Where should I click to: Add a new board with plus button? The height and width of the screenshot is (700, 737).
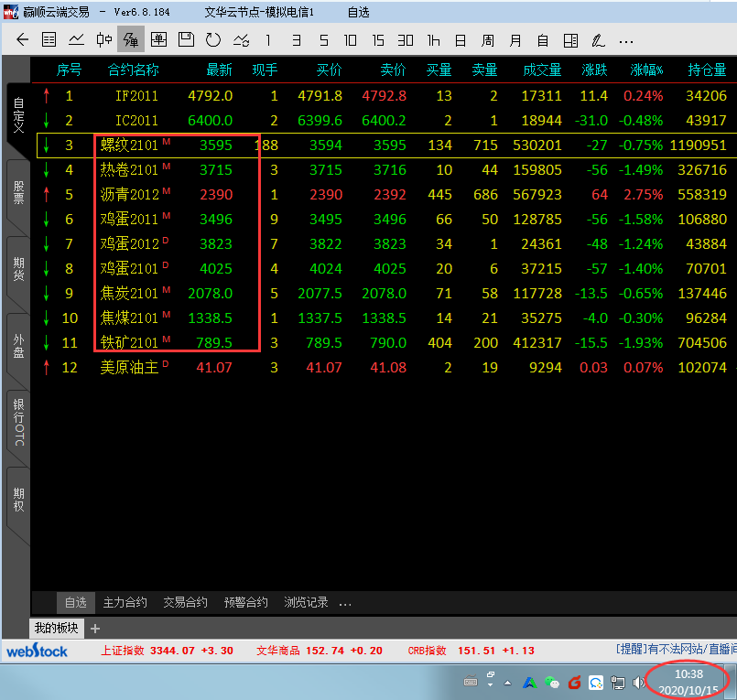pos(95,628)
